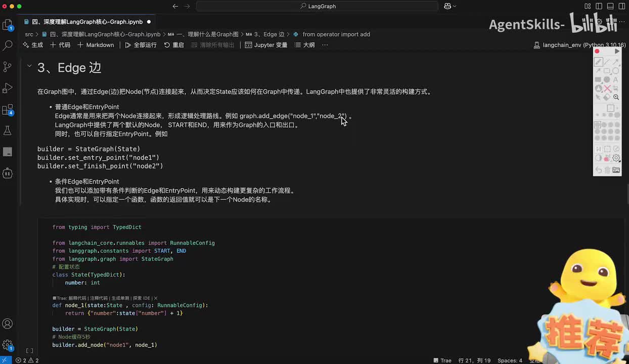Image resolution: width=629 pixels, height=364 pixels.
Task: Add a code cell with 代码
Action: click(x=60, y=45)
